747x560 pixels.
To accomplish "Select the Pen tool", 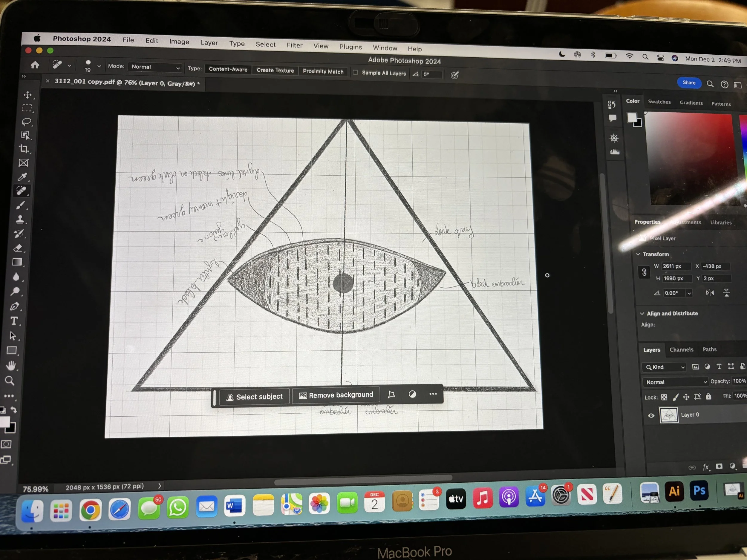I will pos(15,306).
